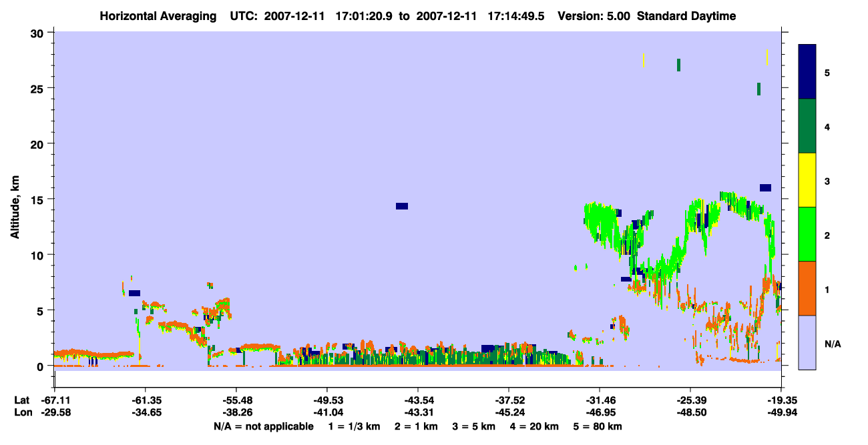Click the latitude value -43.54
Screen dimensions: 868x445
(x=418, y=400)
